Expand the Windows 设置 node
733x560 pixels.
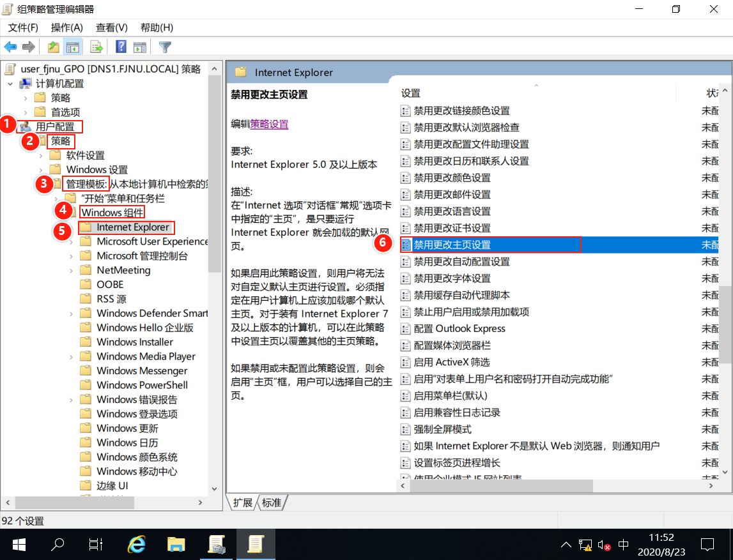point(41,170)
